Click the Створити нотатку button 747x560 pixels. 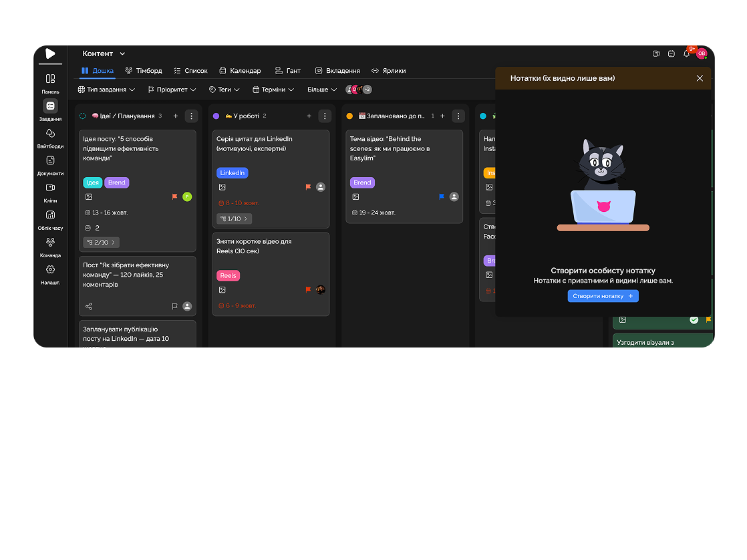tap(603, 296)
